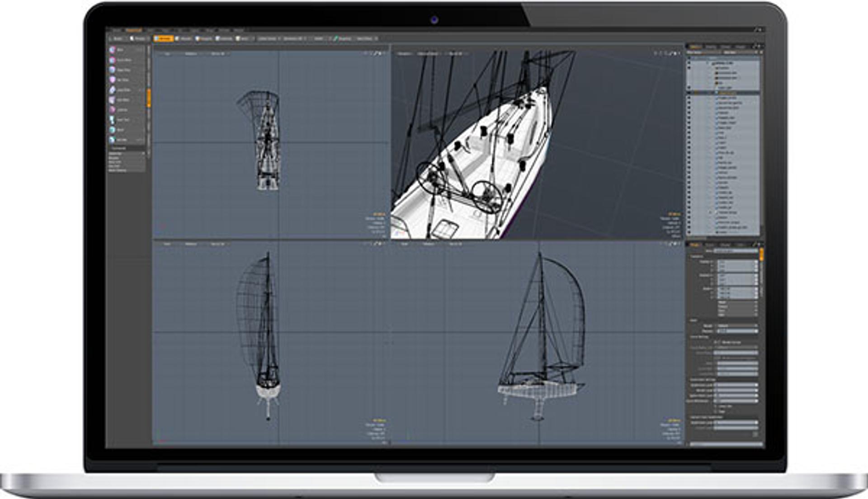
Task: Select the orange highlighted selection mode button
Action: pyautogui.click(x=163, y=38)
